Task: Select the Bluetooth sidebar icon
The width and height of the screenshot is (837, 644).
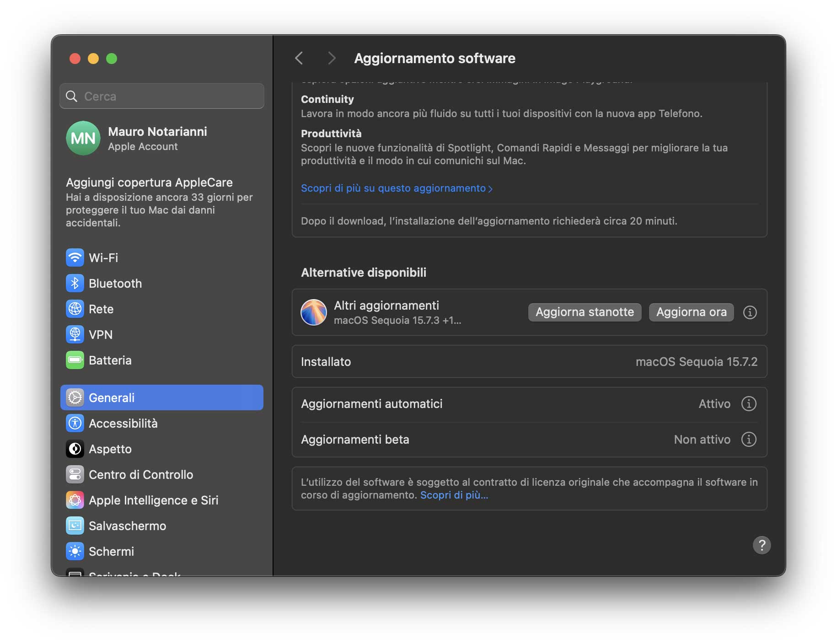Action: pos(75,283)
